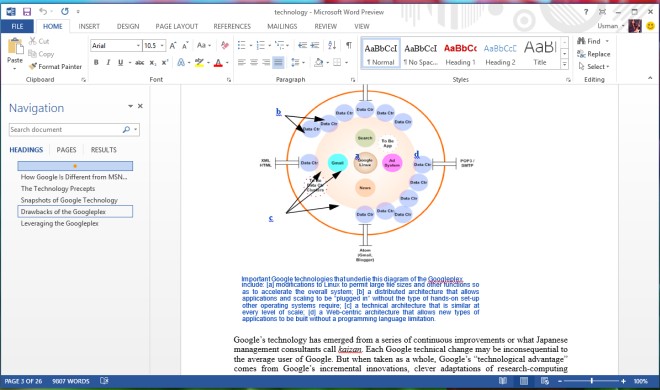Apply bullet list formatting
Image resolution: width=660 pixels, height=390 pixels.
pyautogui.click(x=241, y=45)
